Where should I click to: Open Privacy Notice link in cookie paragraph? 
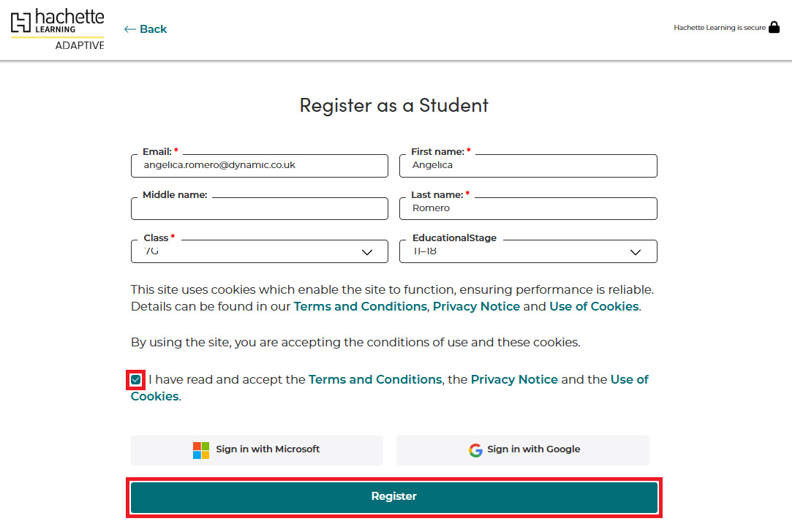pyautogui.click(x=476, y=307)
